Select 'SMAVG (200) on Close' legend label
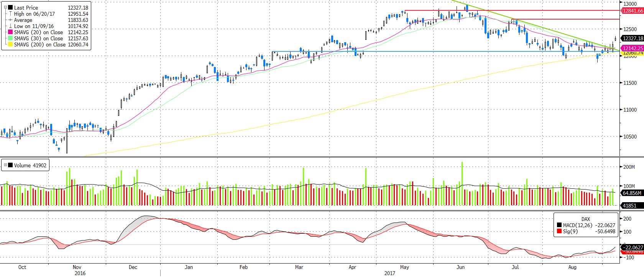 coord(40,45)
